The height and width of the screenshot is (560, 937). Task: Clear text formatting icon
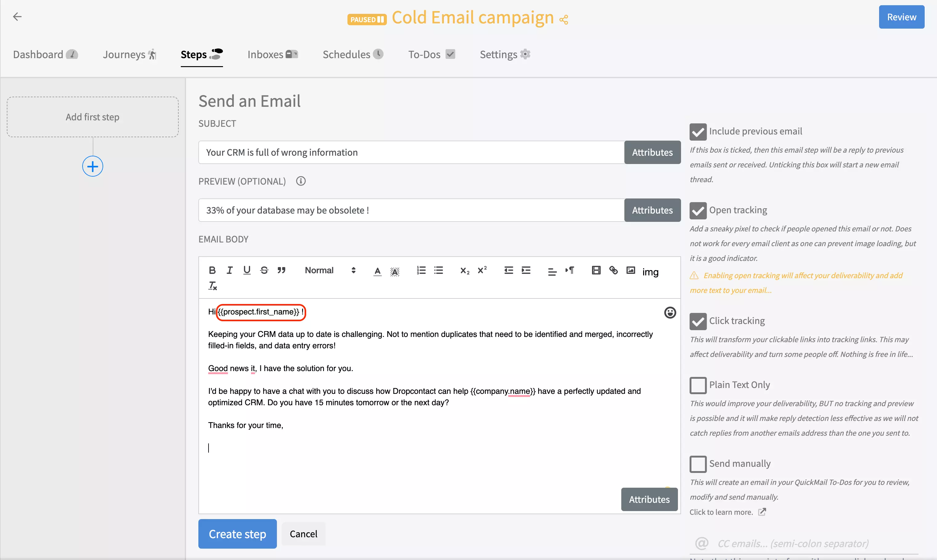pos(213,286)
